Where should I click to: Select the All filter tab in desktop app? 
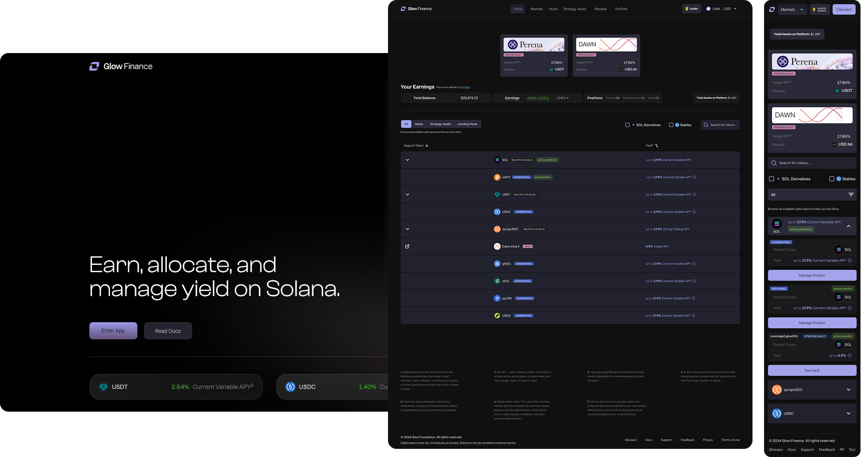(406, 124)
